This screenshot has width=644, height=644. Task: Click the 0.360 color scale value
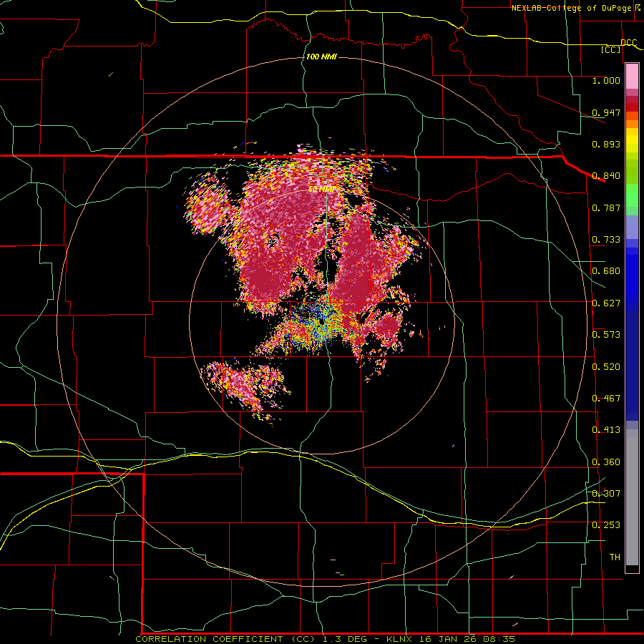coord(606,462)
